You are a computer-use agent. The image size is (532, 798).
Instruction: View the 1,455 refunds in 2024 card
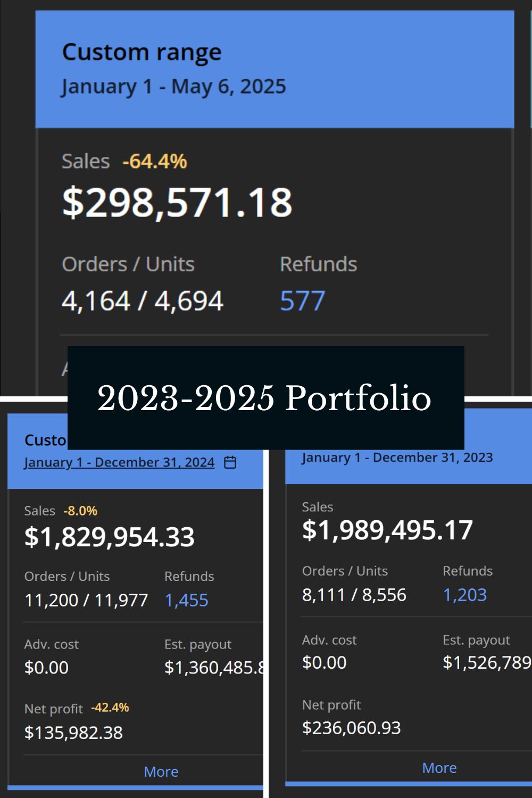(x=186, y=600)
